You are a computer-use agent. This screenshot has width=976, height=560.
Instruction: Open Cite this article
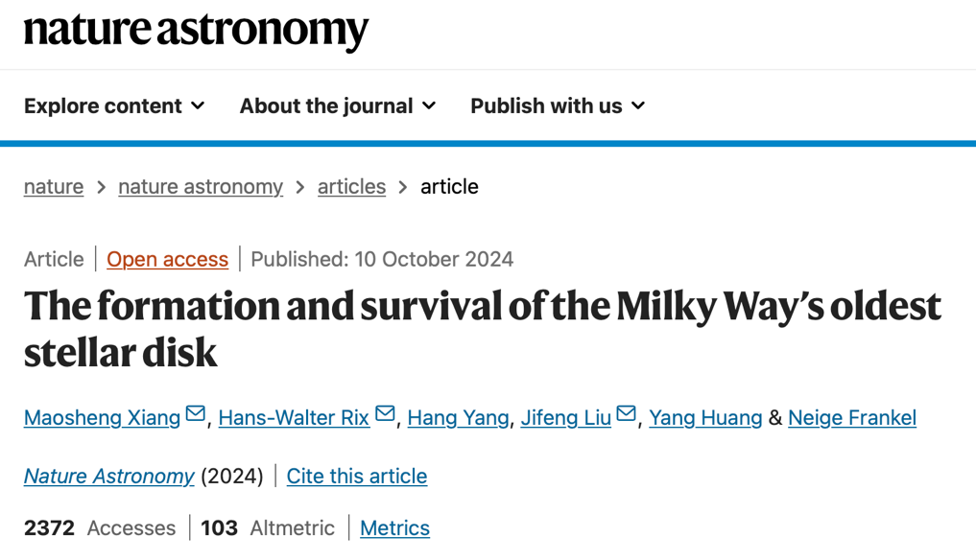(357, 476)
